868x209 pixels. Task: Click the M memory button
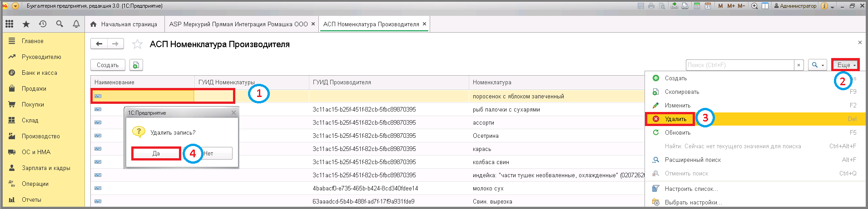coord(720,6)
